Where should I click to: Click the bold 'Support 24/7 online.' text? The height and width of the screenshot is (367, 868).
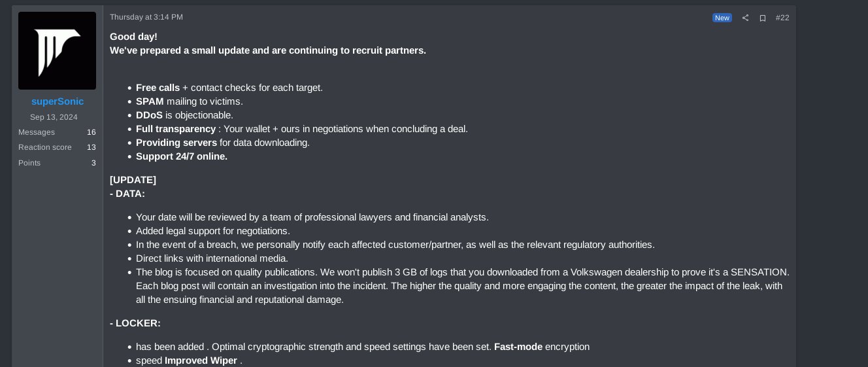pyautogui.click(x=182, y=156)
